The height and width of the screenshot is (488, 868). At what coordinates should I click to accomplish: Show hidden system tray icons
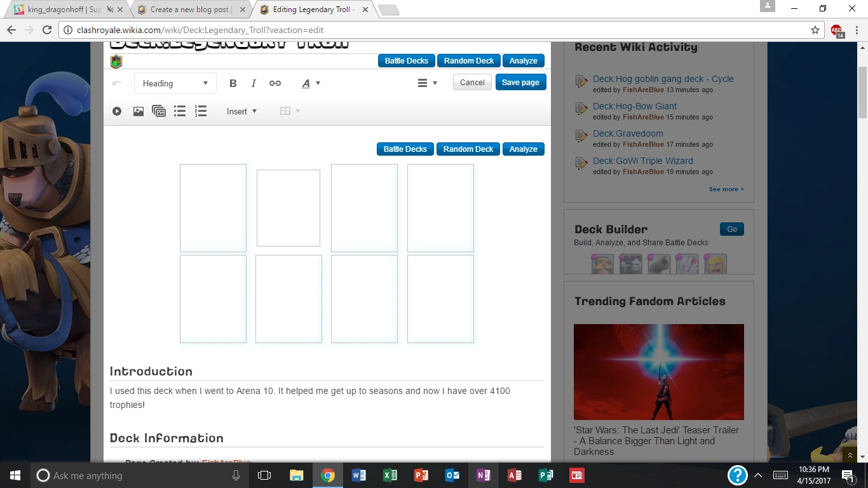click(x=758, y=475)
